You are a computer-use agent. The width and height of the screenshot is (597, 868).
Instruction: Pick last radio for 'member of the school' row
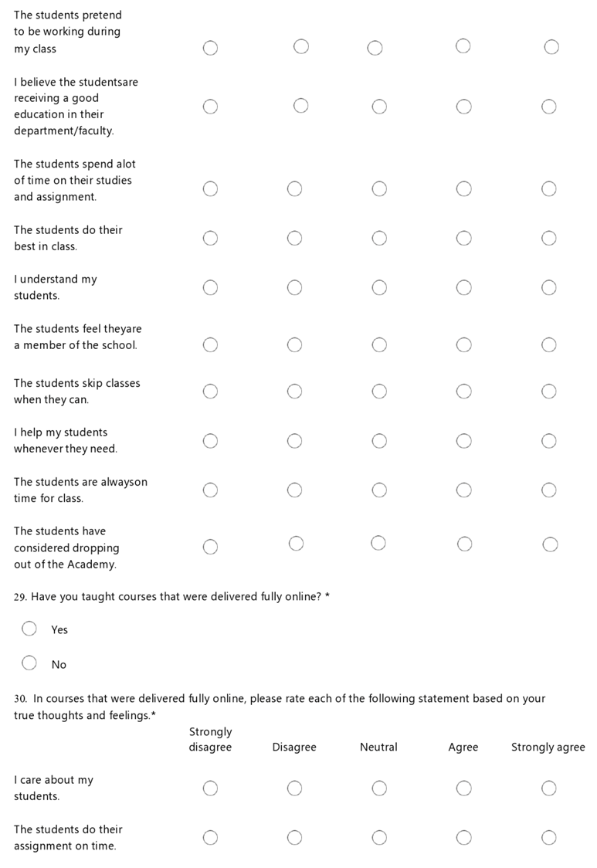[548, 344]
